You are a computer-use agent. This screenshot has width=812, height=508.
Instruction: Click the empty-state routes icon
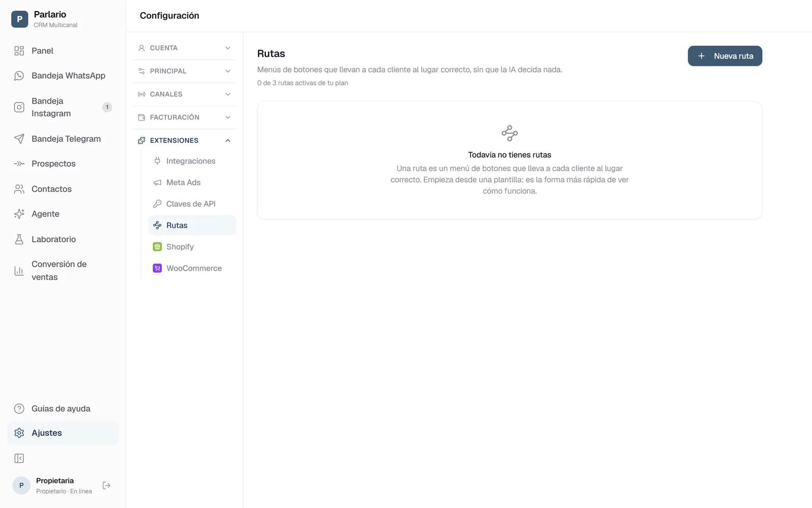point(510,133)
